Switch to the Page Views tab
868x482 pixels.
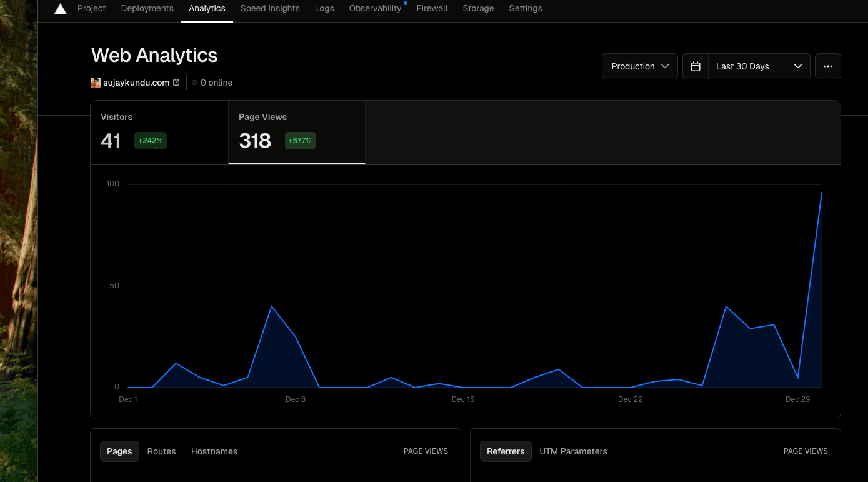click(x=296, y=131)
